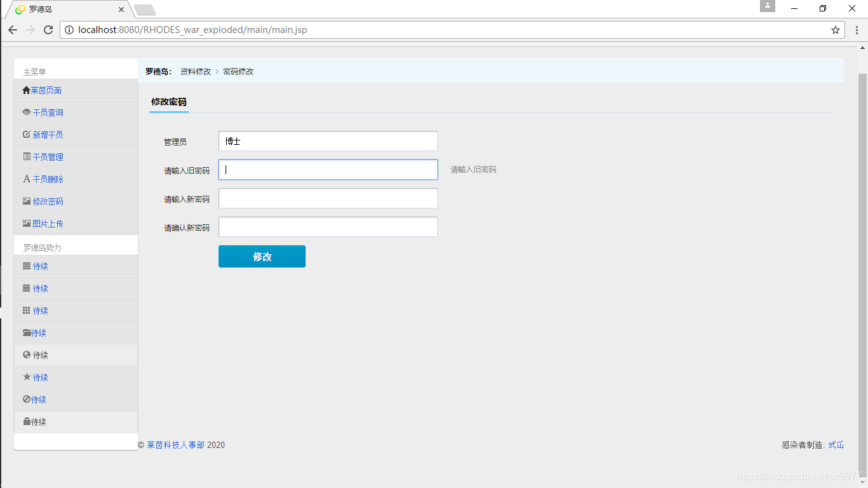868x488 pixels.
Task: Open 图片上传 menu link
Action: point(48,224)
